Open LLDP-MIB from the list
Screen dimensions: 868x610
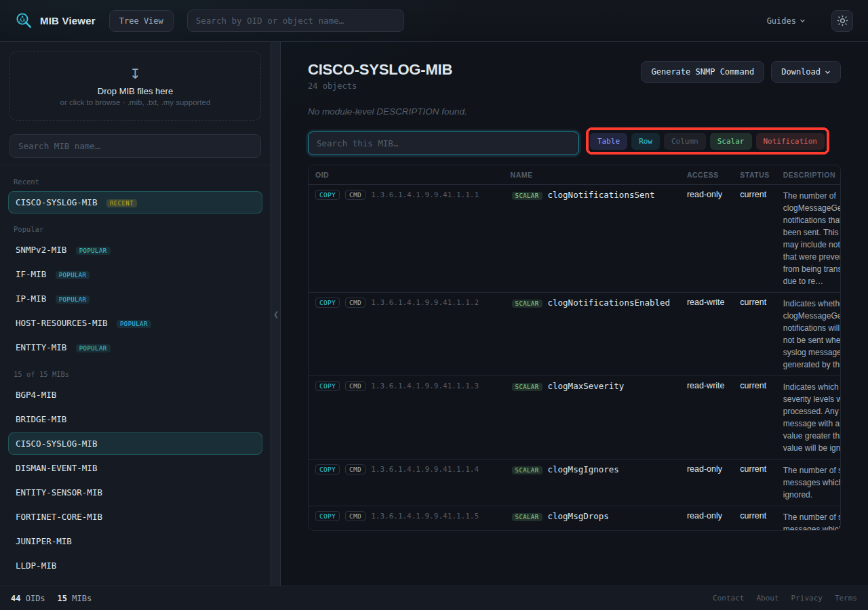coord(135,566)
